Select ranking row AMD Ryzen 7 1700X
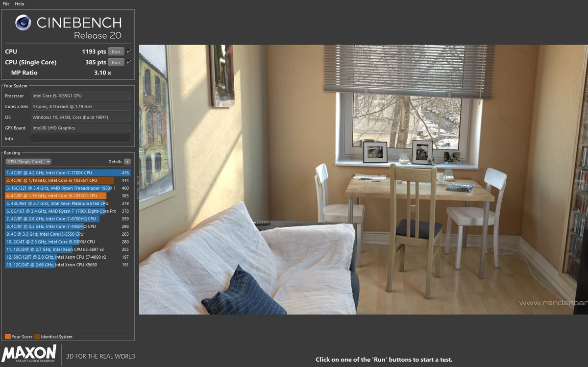Screen dimensions: 588x367 [x=68, y=211]
